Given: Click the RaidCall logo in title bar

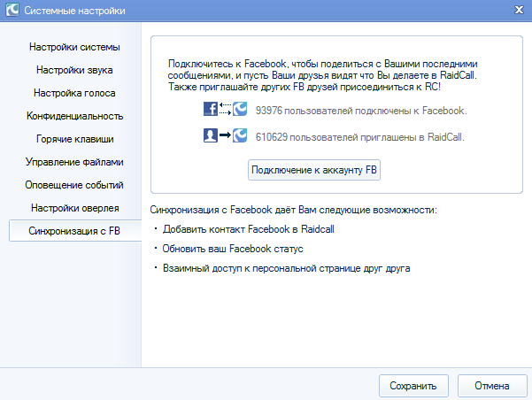Looking at the screenshot, I should pyautogui.click(x=12, y=10).
